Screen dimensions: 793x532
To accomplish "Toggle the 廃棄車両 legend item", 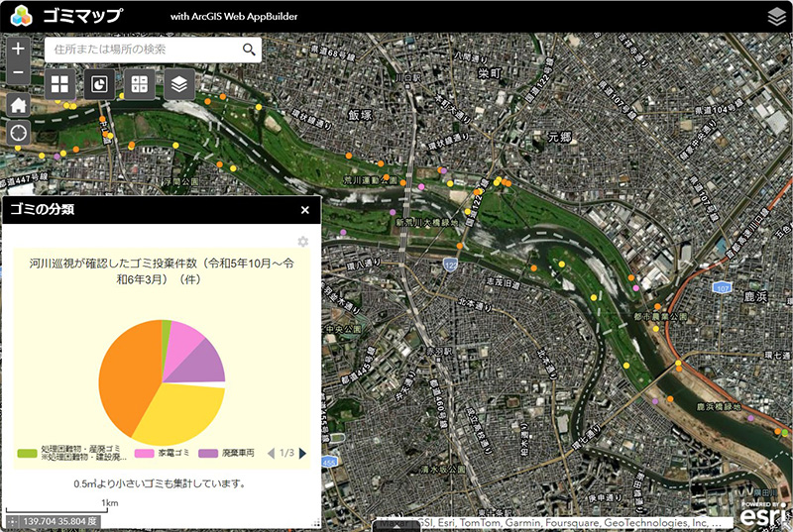I will point(228,453).
